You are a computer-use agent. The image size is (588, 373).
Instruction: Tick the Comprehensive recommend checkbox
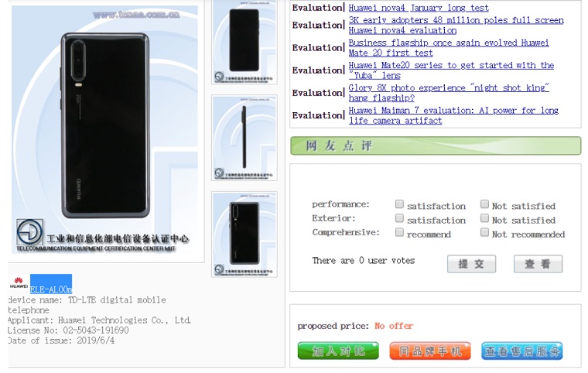point(399,232)
